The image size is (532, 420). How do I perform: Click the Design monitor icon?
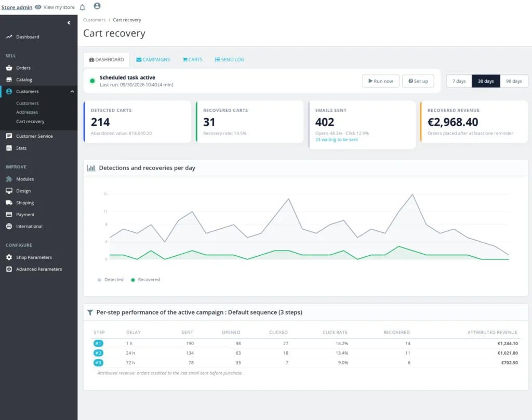click(9, 191)
